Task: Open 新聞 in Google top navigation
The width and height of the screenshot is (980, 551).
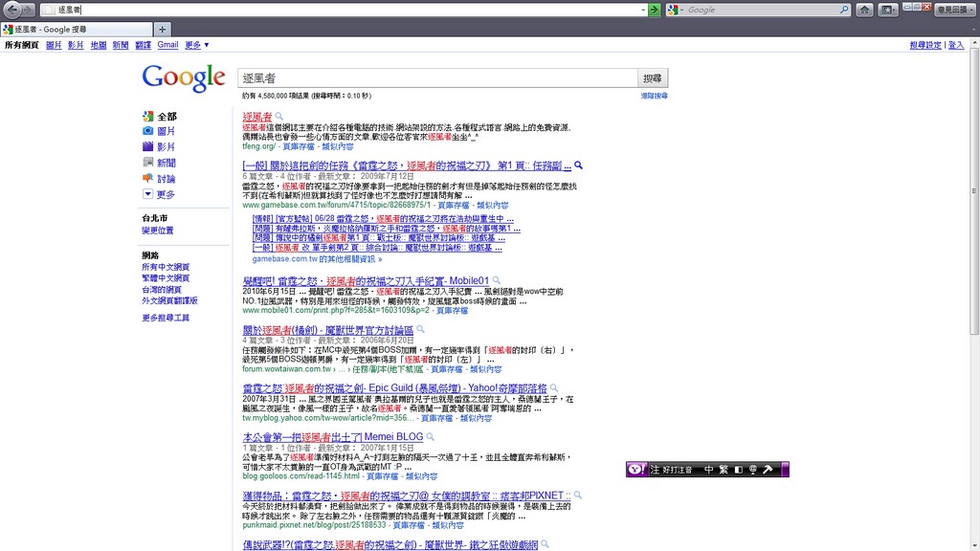Action: tap(121, 45)
